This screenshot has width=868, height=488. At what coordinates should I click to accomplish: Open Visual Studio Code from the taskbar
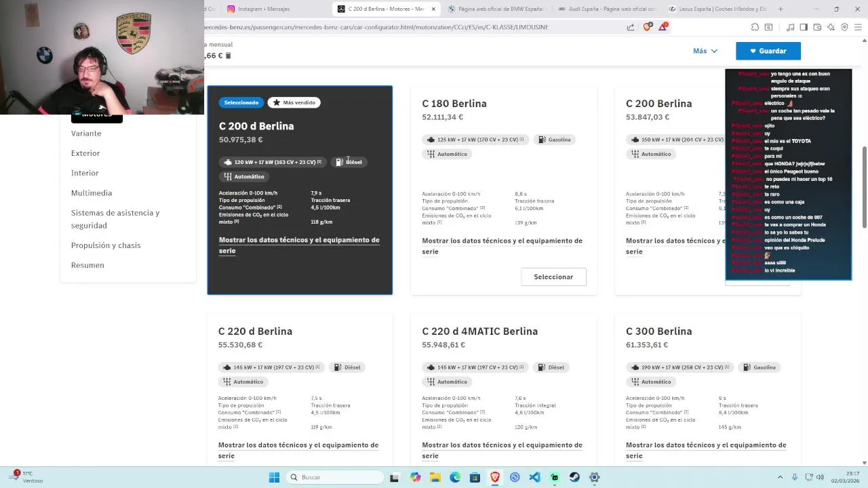(534, 477)
